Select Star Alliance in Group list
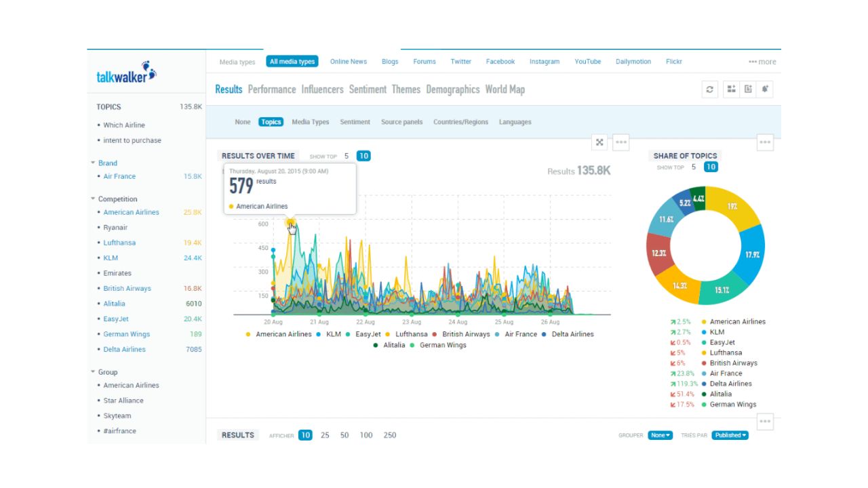This screenshot has width=868, height=488. pyautogui.click(x=123, y=401)
